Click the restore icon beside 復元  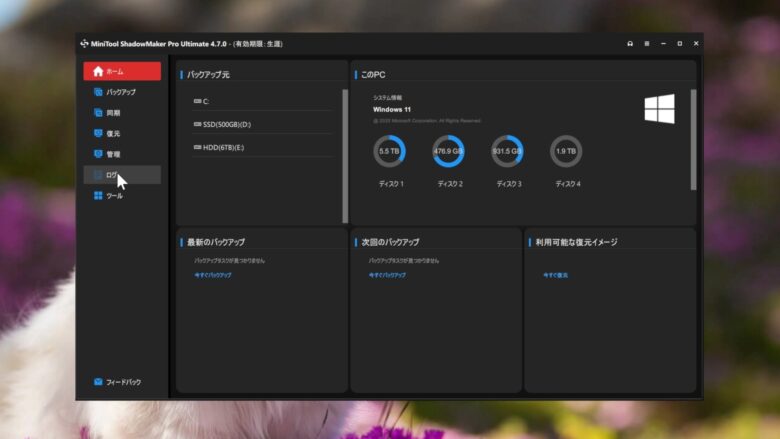(98, 133)
